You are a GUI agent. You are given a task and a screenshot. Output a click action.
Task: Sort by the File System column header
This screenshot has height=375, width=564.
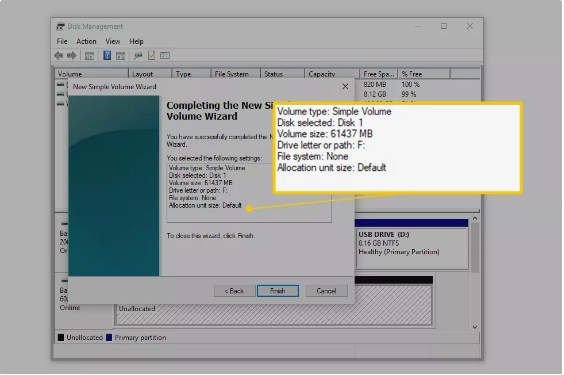pos(236,74)
